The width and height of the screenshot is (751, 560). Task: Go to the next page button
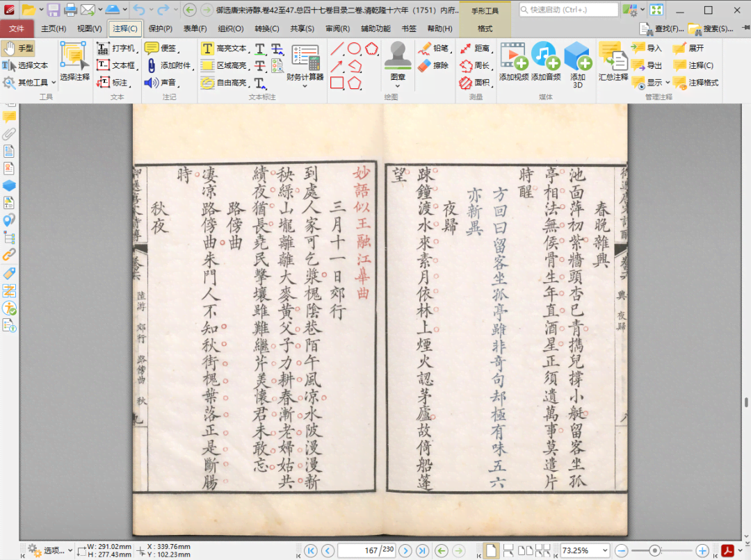[x=406, y=550]
